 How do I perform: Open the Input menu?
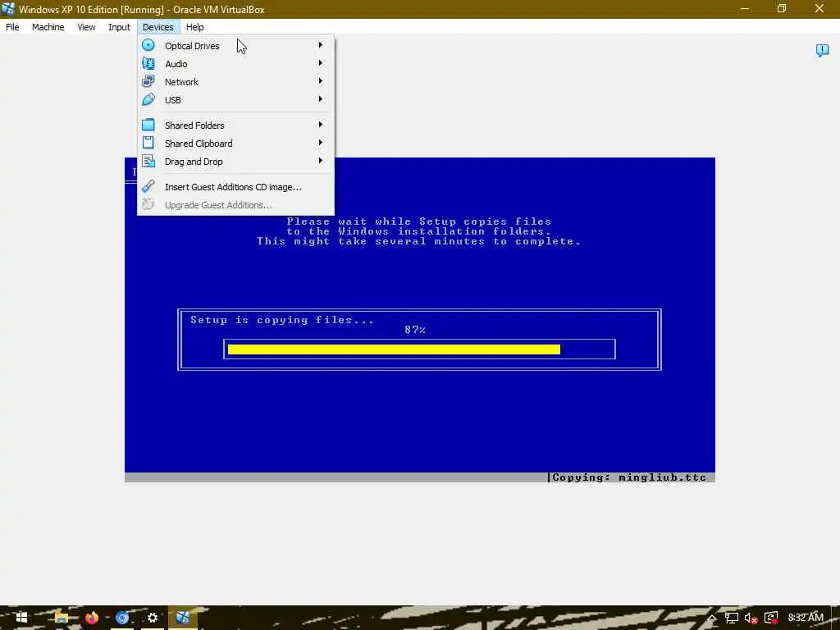click(119, 27)
